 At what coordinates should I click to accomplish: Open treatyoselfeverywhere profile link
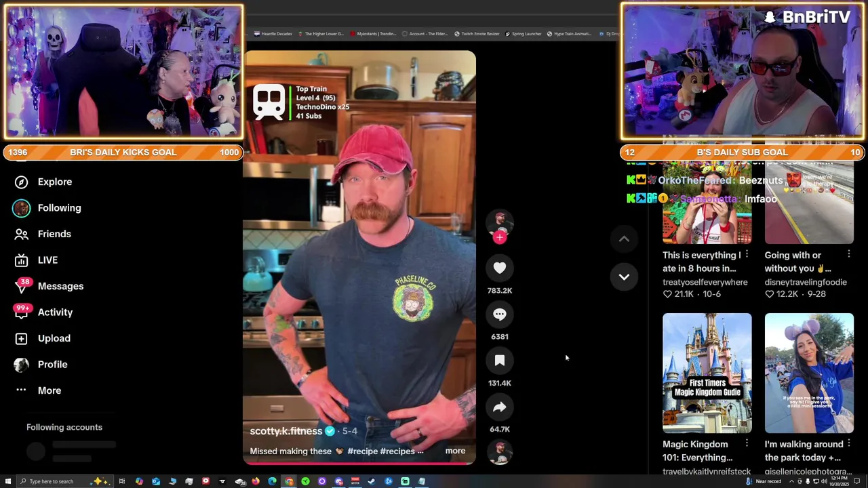coord(705,282)
